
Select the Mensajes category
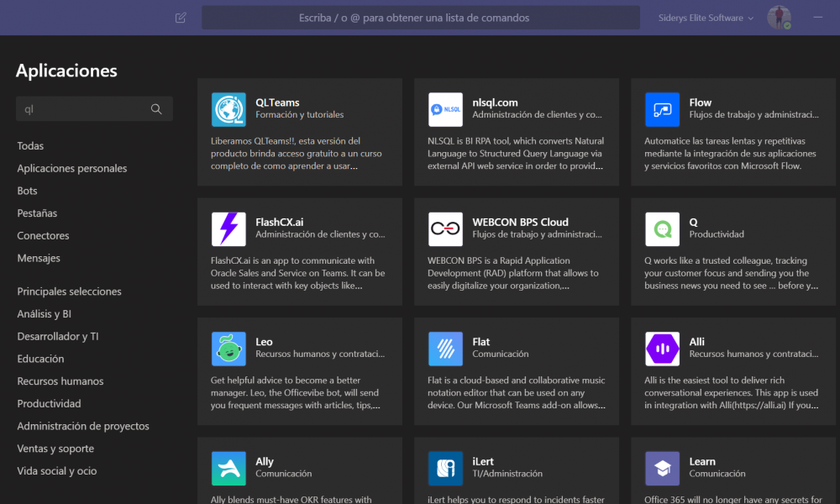tap(39, 258)
